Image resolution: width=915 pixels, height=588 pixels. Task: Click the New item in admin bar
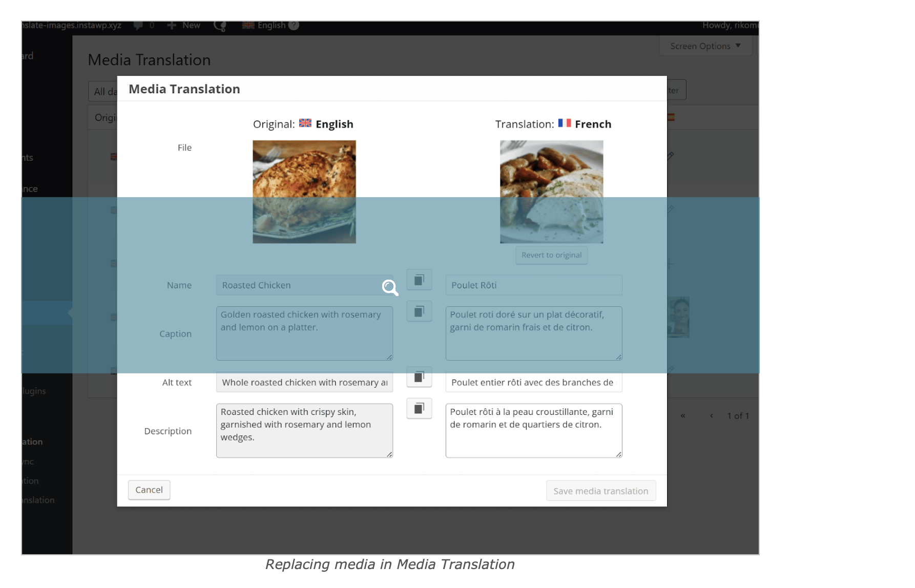pos(184,26)
